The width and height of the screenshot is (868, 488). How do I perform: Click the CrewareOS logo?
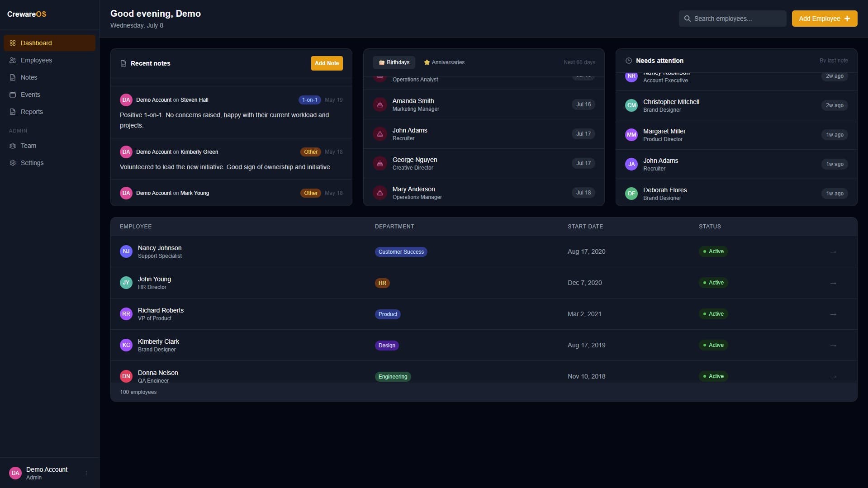(27, 14)
